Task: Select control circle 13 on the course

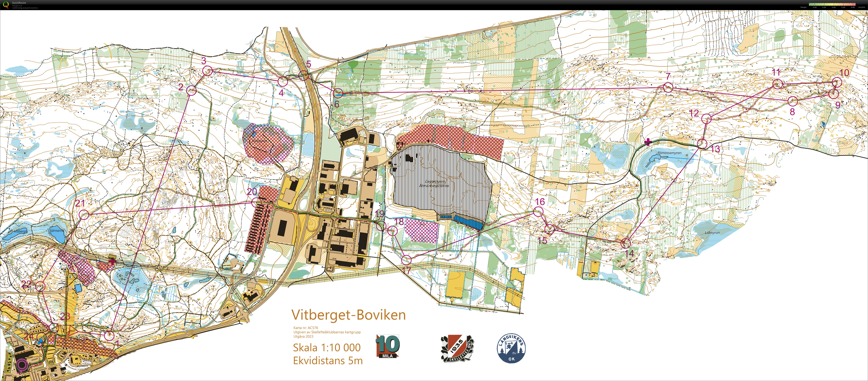Action: (x=702, y=144)
